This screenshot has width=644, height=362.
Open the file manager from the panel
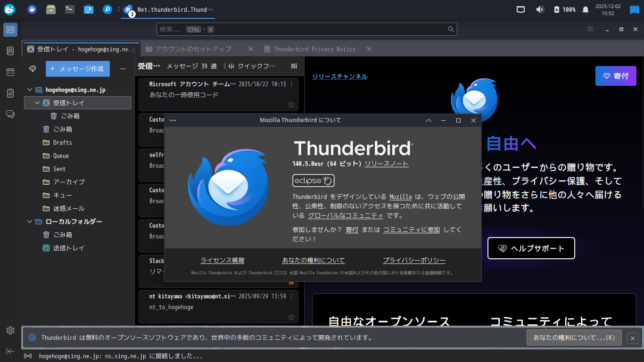point(51,9)
